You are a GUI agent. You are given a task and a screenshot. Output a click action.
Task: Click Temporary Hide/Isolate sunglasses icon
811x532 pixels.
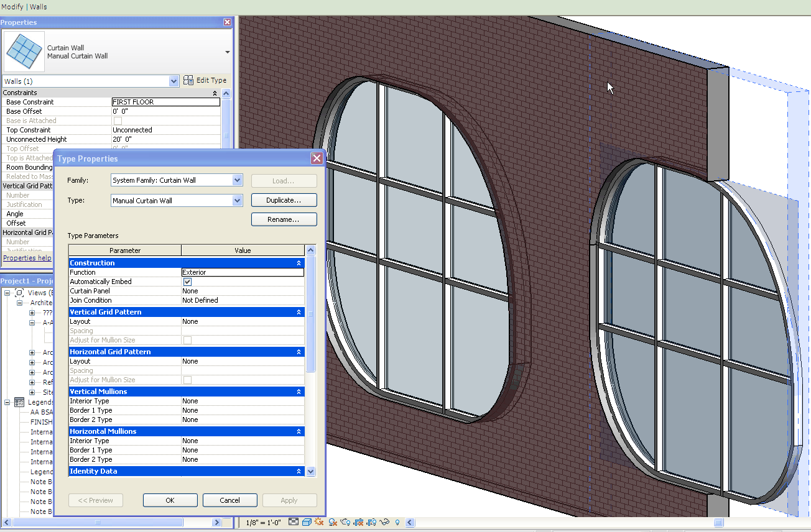pyautogui.click(x=384, y=522)
